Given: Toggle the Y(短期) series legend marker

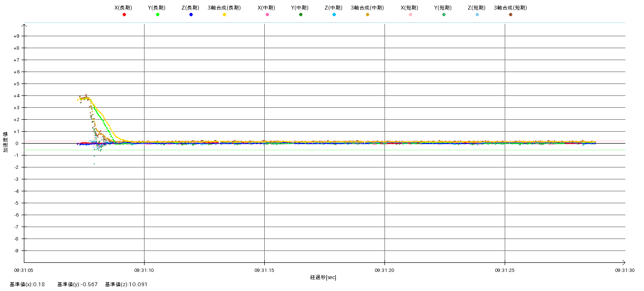Looking at the screenshot, I should coord(444,15).
